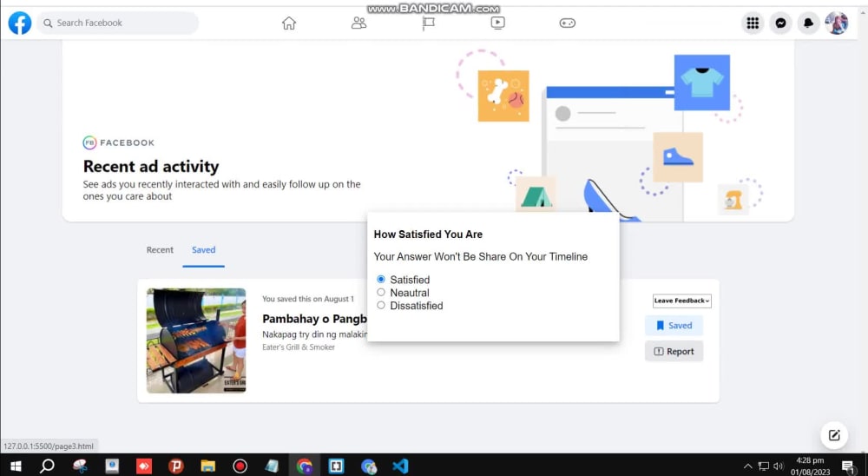Switch to the Recent tab
868x476 pixels.
[160, 250]
